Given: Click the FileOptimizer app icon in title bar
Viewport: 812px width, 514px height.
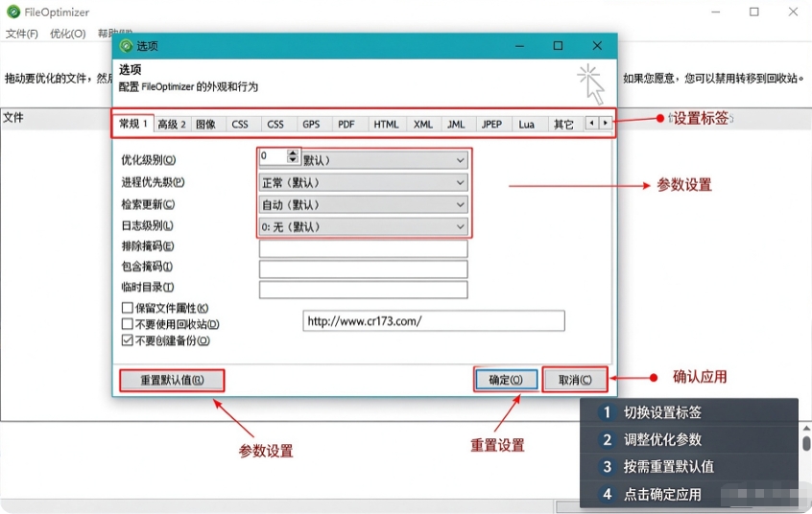Looking at the screenshot, I should (x=13, y=12).
